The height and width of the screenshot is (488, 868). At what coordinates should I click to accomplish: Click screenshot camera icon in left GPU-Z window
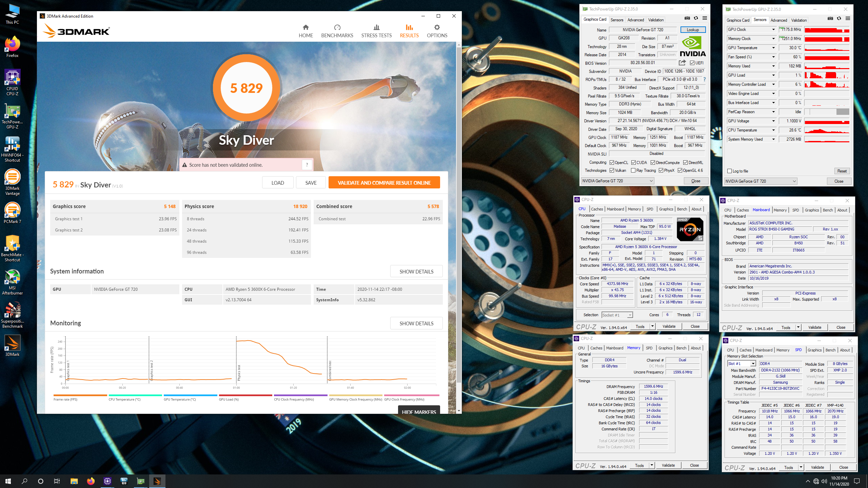(687, 18)
